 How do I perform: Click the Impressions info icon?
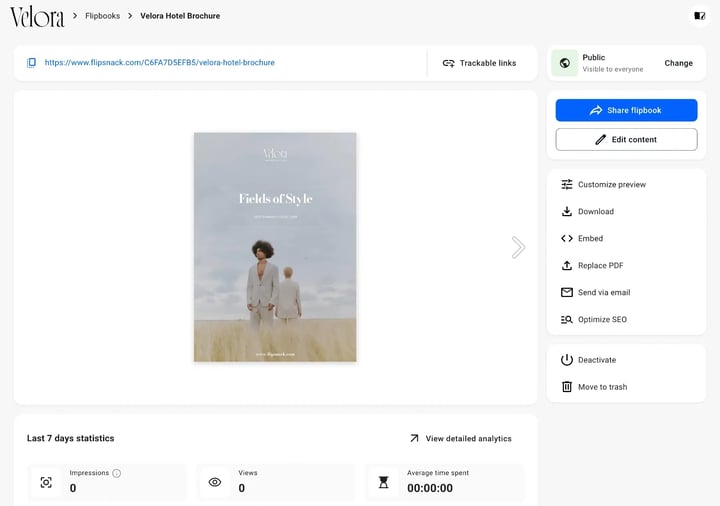117,473
